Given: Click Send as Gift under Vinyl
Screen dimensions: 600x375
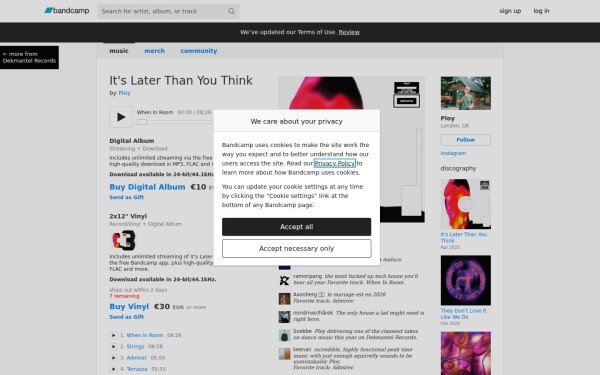Looking at the screenshot, I should click(126, 317).
